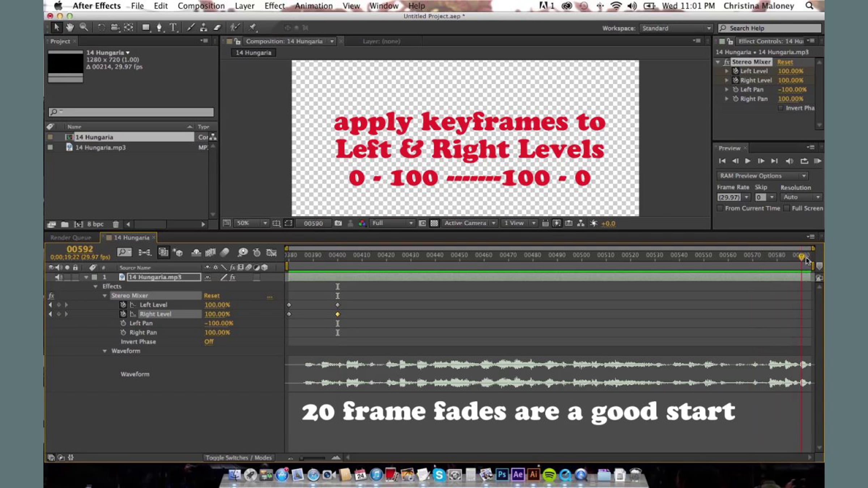Open the Workspace Standard dropdown

pos(675,28)
